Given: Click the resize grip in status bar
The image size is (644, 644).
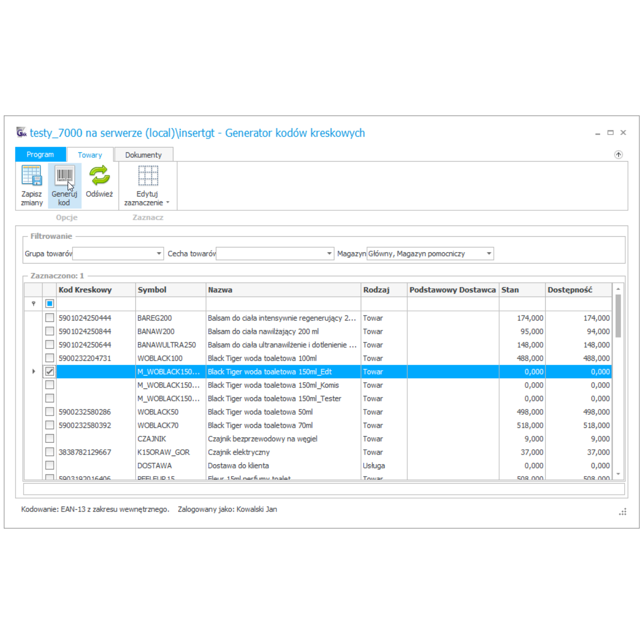Looking at the screenshot, I should coord(623,512).
